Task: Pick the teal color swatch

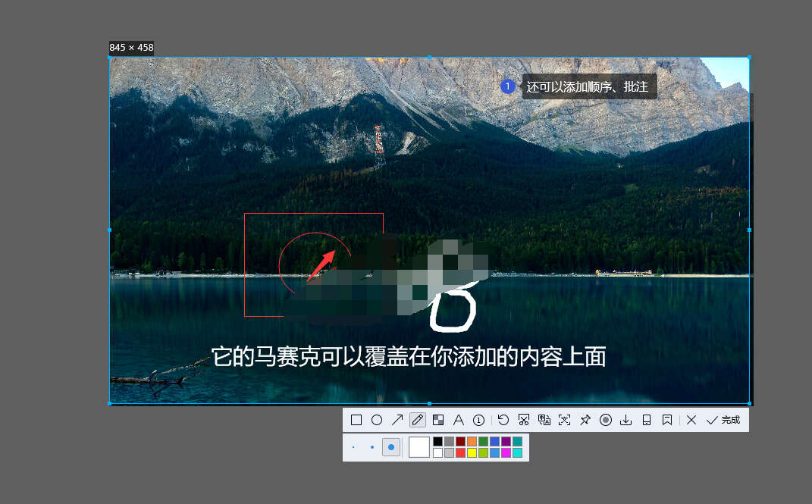Action: (x=518, y=441)
